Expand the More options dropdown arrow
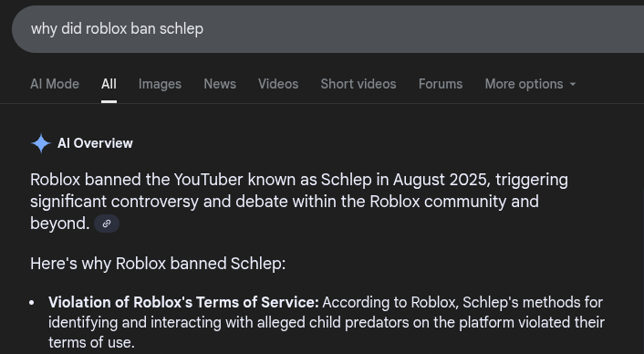 pyautogui.click(x=573, y=84)
